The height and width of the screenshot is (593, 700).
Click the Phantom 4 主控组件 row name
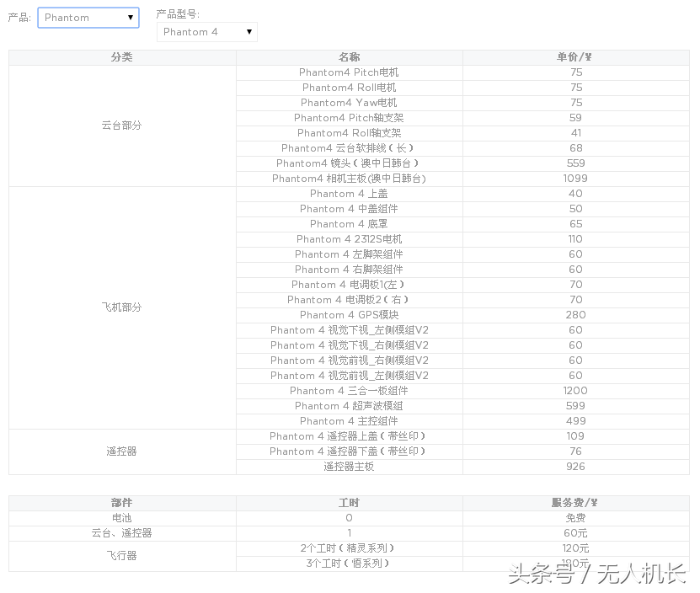349,421
